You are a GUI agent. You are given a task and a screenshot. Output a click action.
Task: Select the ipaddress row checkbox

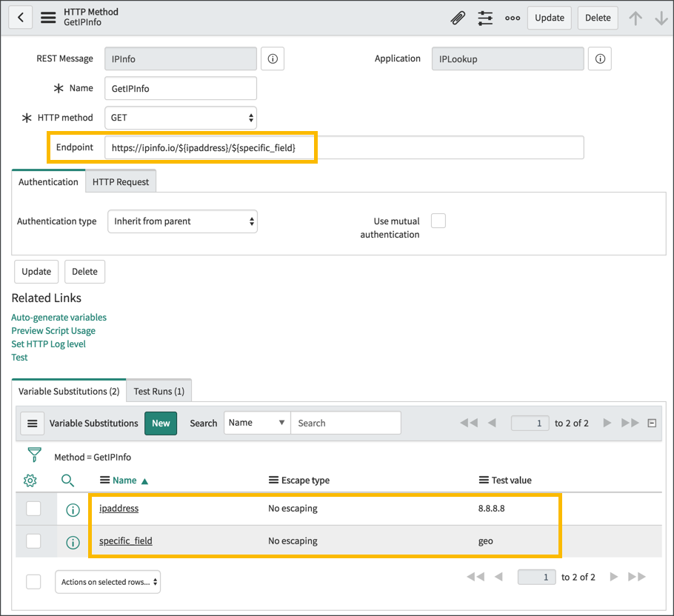click(x=33, y=509)
